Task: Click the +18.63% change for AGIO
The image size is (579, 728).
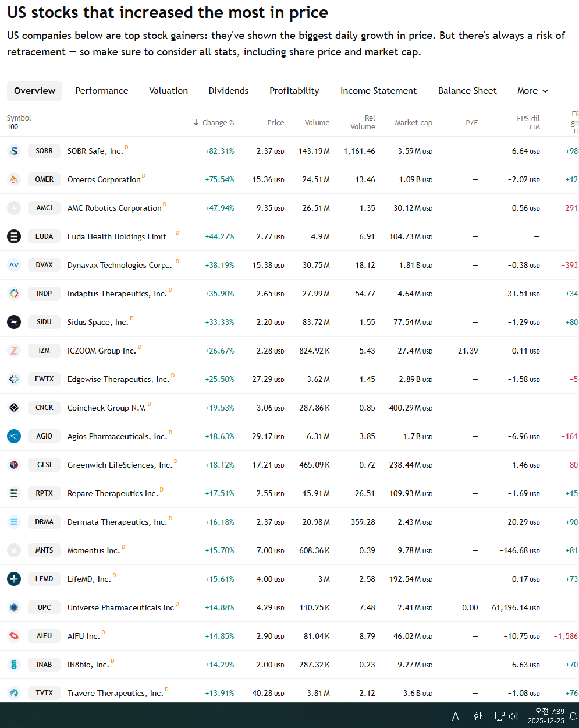Action: 219,436
